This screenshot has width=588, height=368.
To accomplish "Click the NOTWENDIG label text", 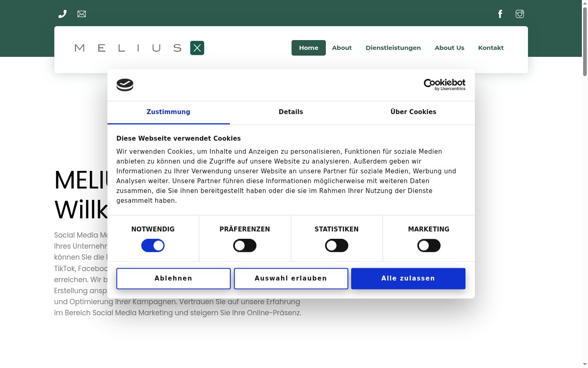I will (153, 229).
